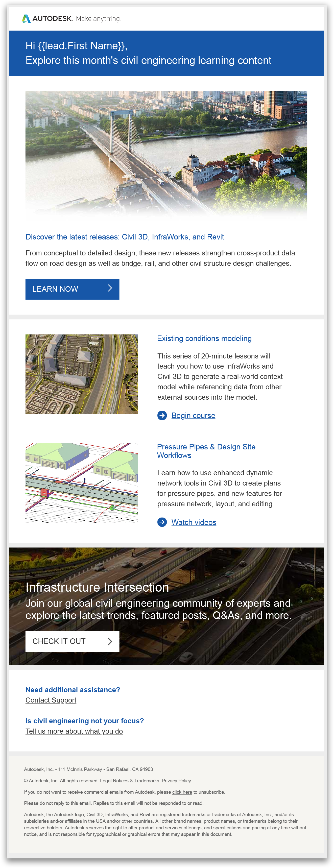This screenshot has width=334, height=868.
Task: Click 'Need additional assistance?' heading
Action: [73, 689]
